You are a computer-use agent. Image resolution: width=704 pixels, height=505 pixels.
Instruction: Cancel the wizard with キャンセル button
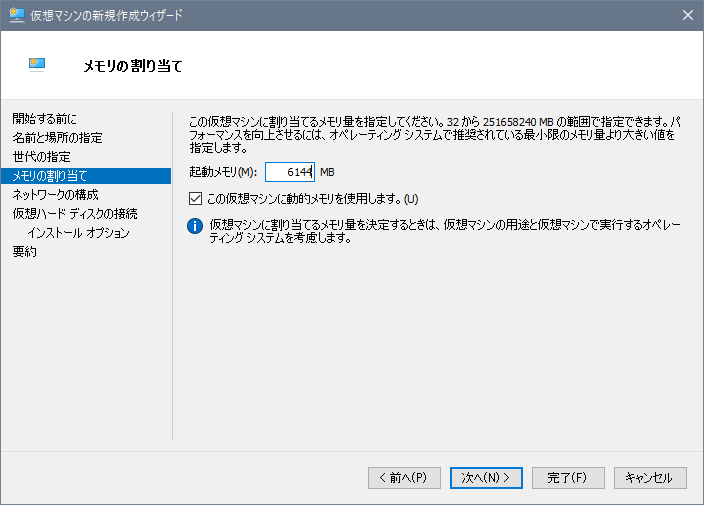(650, 478)
